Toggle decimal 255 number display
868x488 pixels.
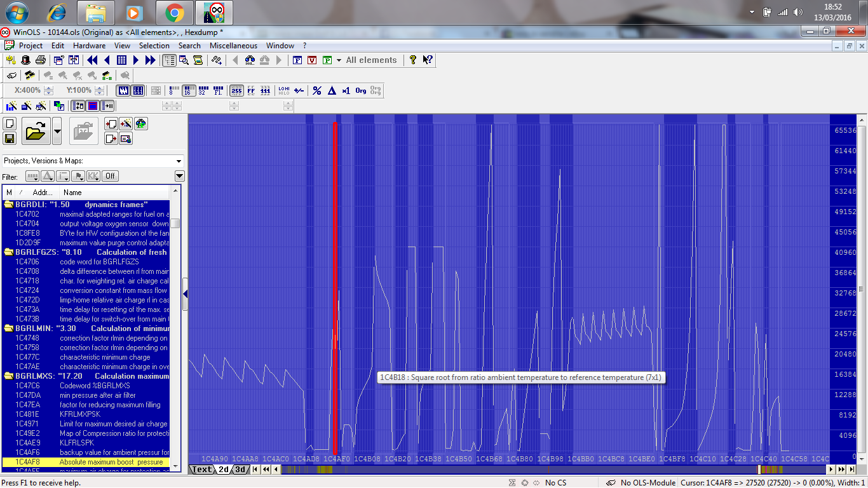point(236,90)
